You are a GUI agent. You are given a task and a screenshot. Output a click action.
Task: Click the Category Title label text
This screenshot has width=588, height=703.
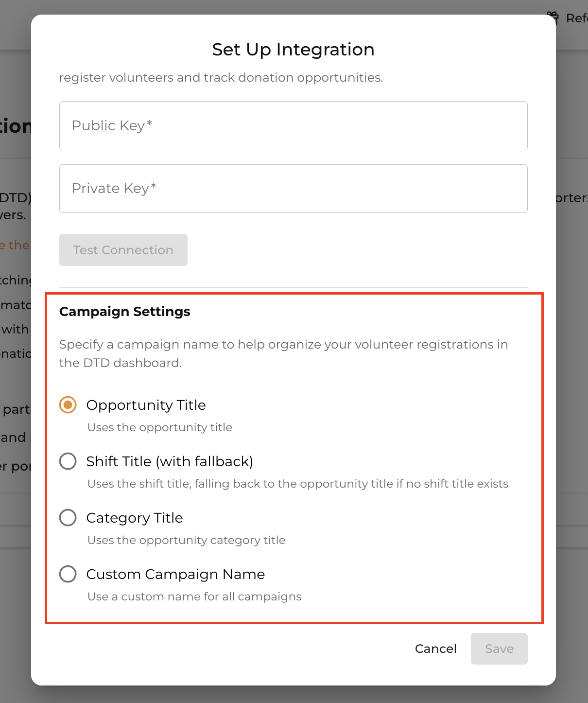pos(134,518)
